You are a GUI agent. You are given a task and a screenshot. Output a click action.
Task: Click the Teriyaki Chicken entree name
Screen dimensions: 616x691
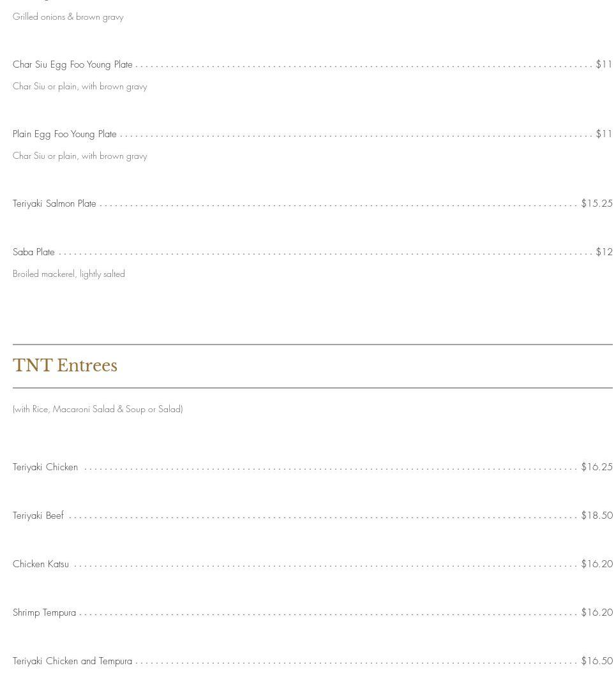pos(45,467)
